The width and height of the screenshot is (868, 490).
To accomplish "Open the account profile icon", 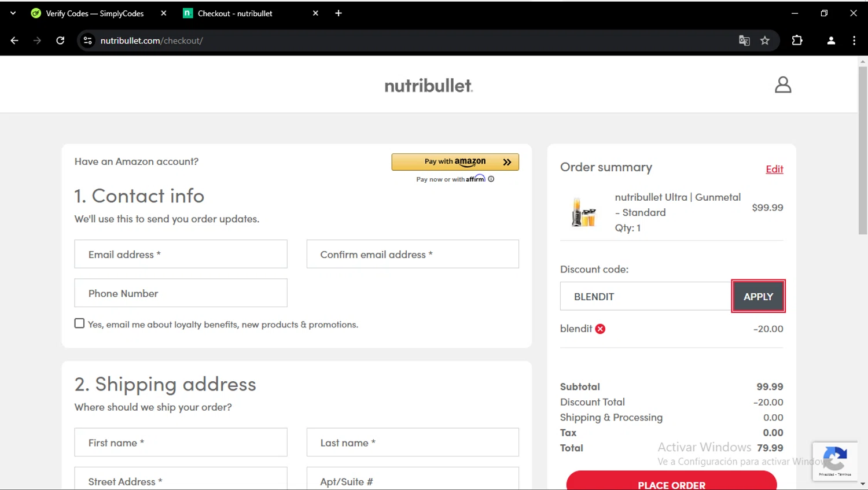I will click(x=783, y=85).
